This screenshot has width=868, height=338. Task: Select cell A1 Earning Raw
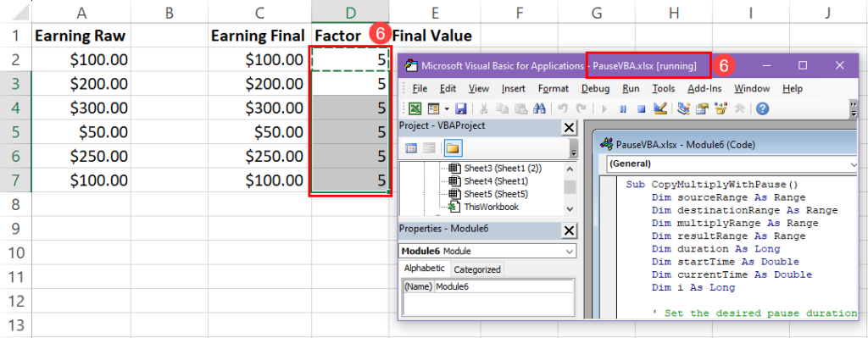[x=81, y=36]
